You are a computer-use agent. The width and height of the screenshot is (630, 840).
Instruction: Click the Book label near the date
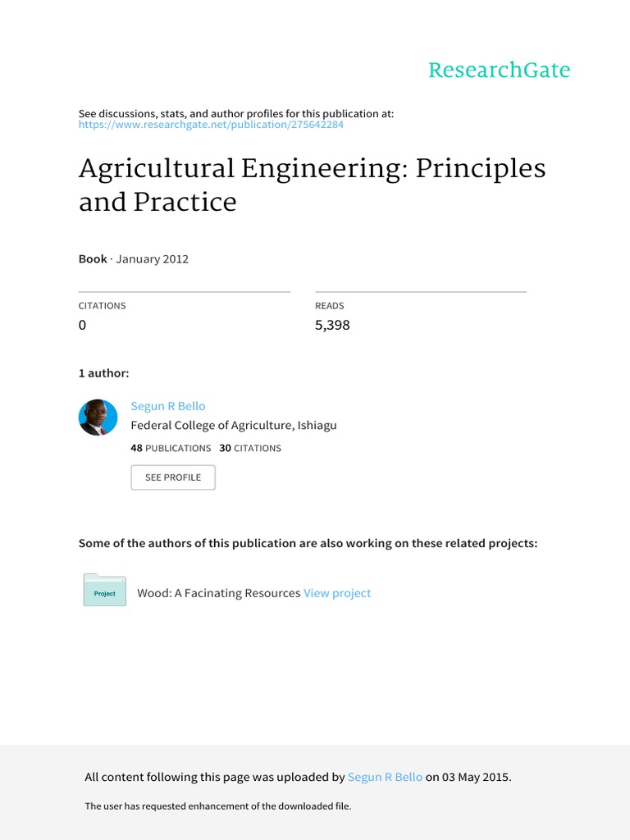tap(93, 259)
